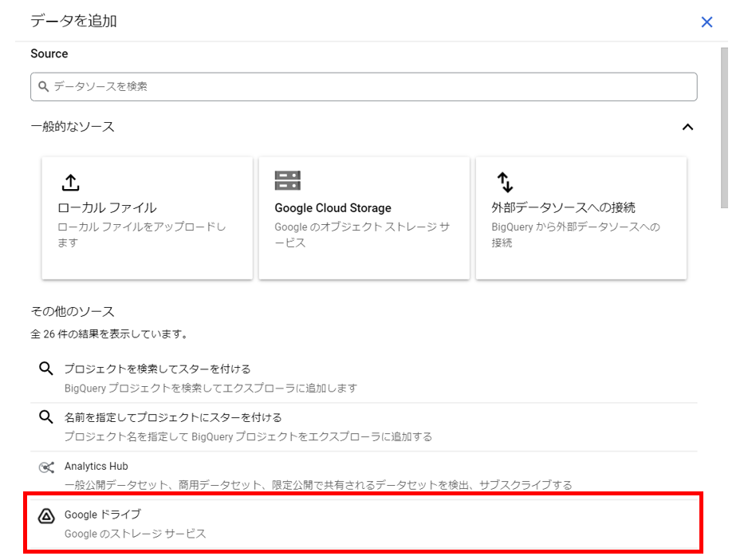The image size is (748, 560).
Task: Close the データを追加 dialog with the X
Action: [x=707, y=22]
